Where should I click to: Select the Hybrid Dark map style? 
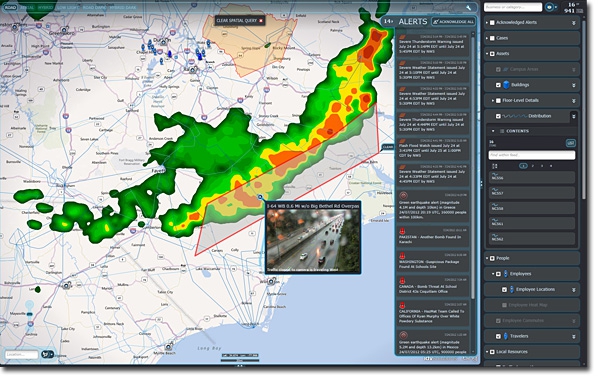123,8
